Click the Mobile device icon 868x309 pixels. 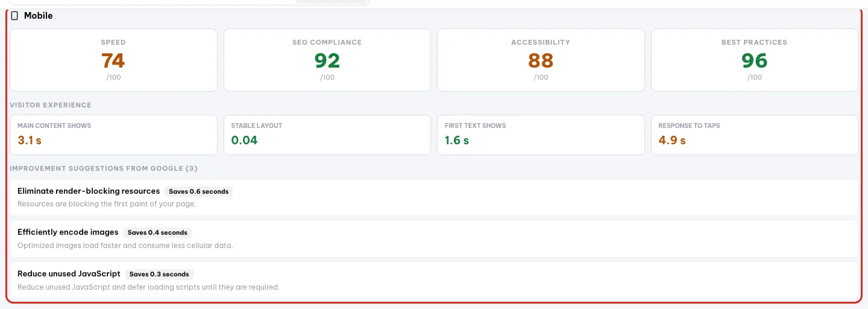click(14, 16)
